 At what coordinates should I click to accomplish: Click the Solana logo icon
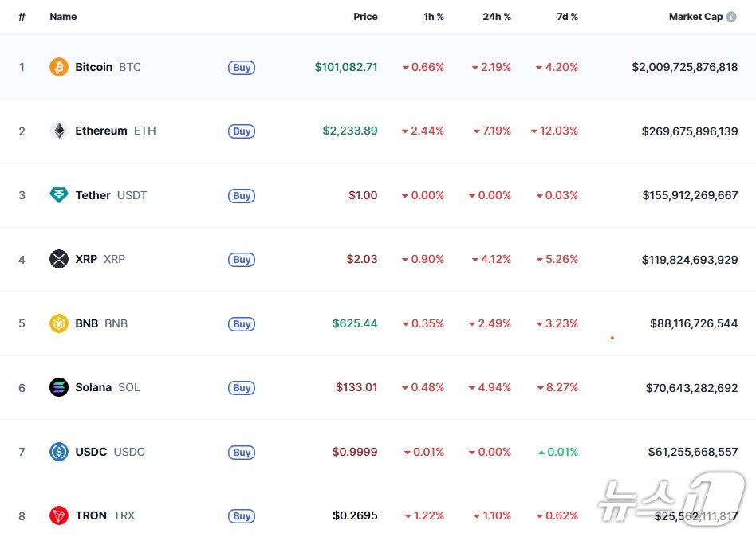(x=59, y=387)
